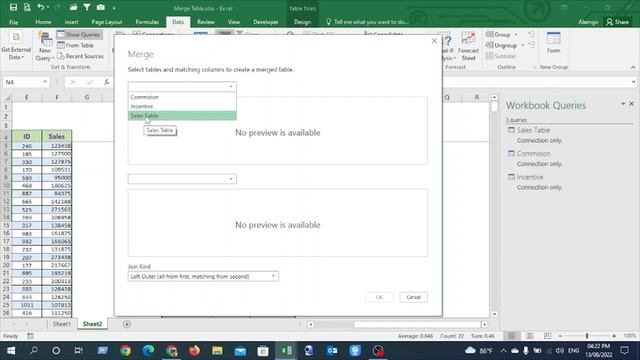Click the OK button in Merge dialog
This screenshot has height=360, width=640.
coord(379,297)
